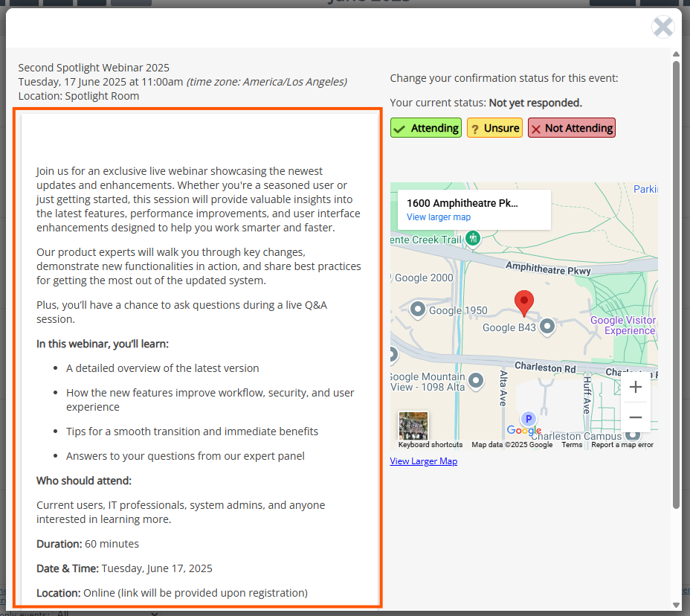The image size is (690, 616).
Task: Click the Google Visitor Experience label
Action: 623,325
